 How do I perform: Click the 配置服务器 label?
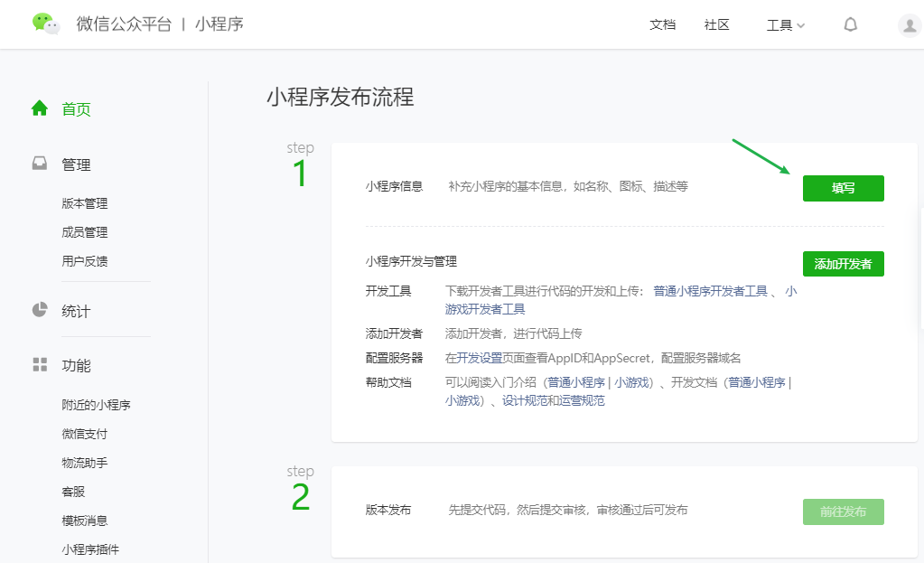[394, 358]
